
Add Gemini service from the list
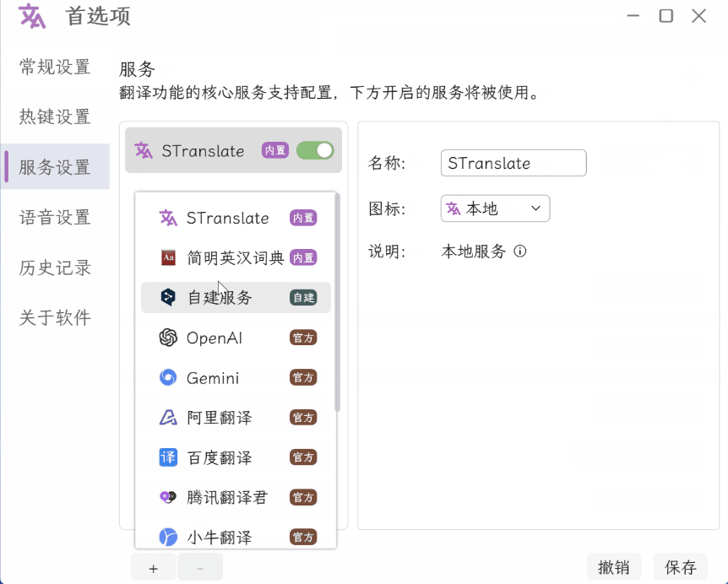[x=236, y=377]
